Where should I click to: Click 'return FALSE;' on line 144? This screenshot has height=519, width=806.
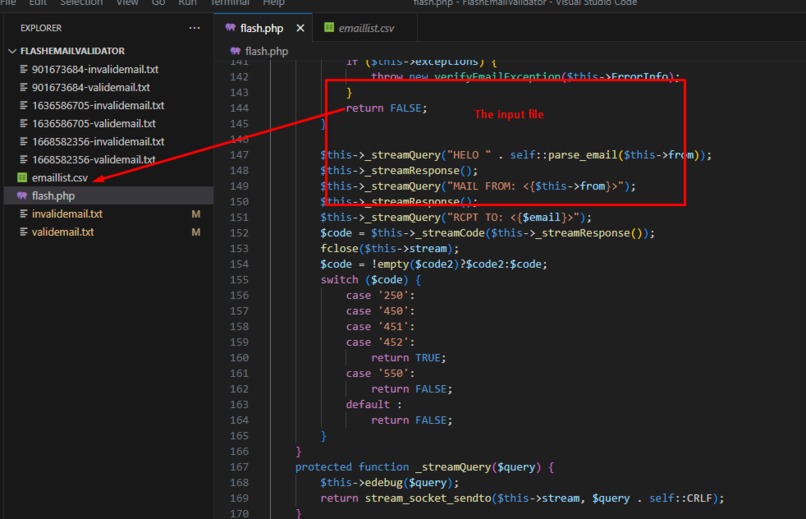pos(387,108)
